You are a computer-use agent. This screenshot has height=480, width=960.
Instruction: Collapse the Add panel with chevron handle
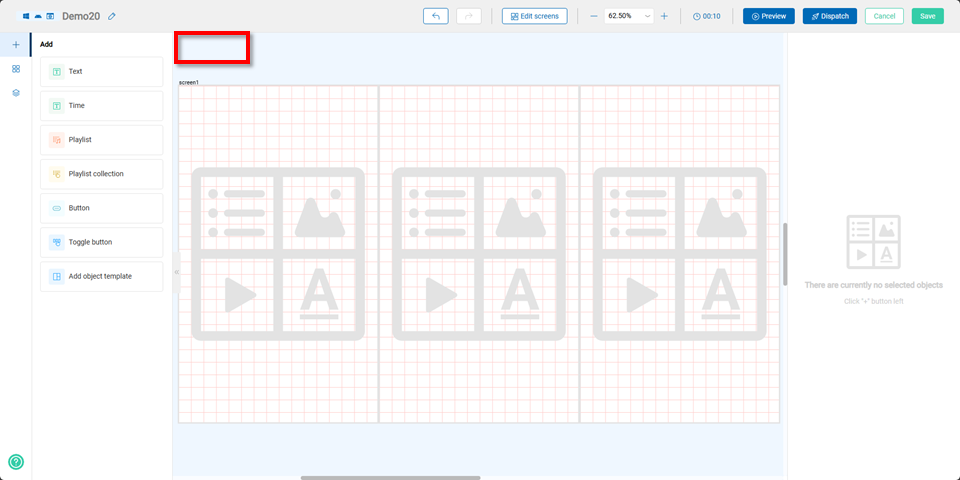click(176, 272)
